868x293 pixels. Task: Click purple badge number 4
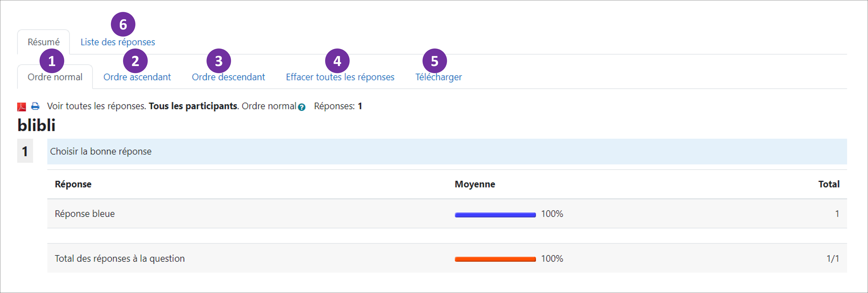(337, 61)
